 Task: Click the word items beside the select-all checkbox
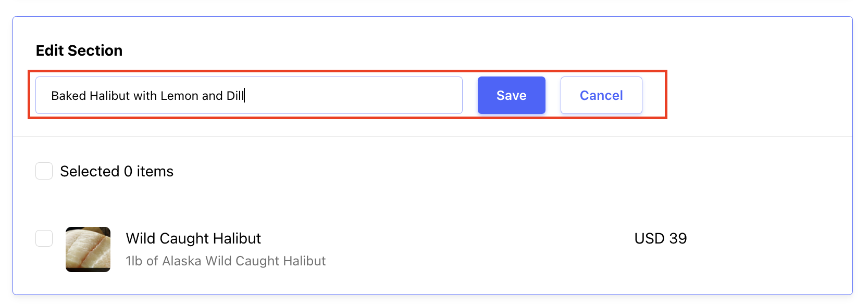pyautogui.click(x=155, y=171)
